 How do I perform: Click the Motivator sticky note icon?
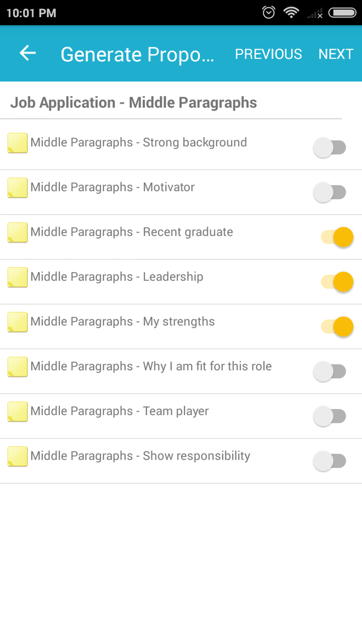point(17,188)
